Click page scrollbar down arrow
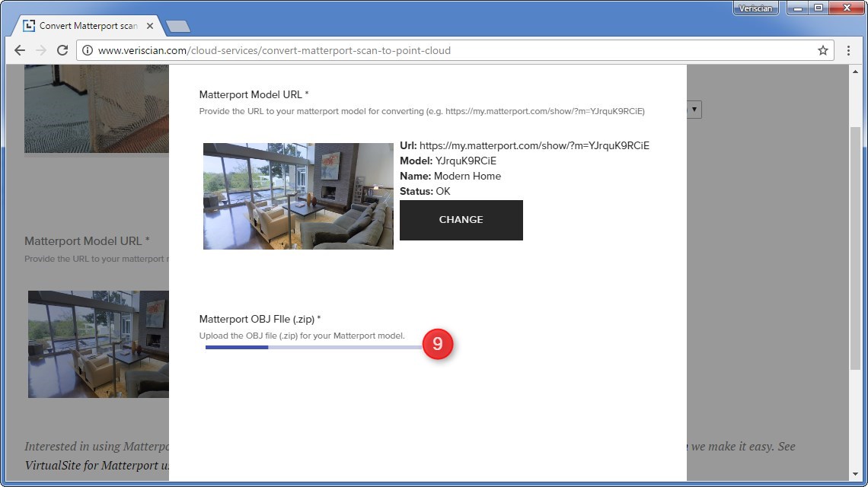Screen dimensions: 868x487 [x=855, y=474]
